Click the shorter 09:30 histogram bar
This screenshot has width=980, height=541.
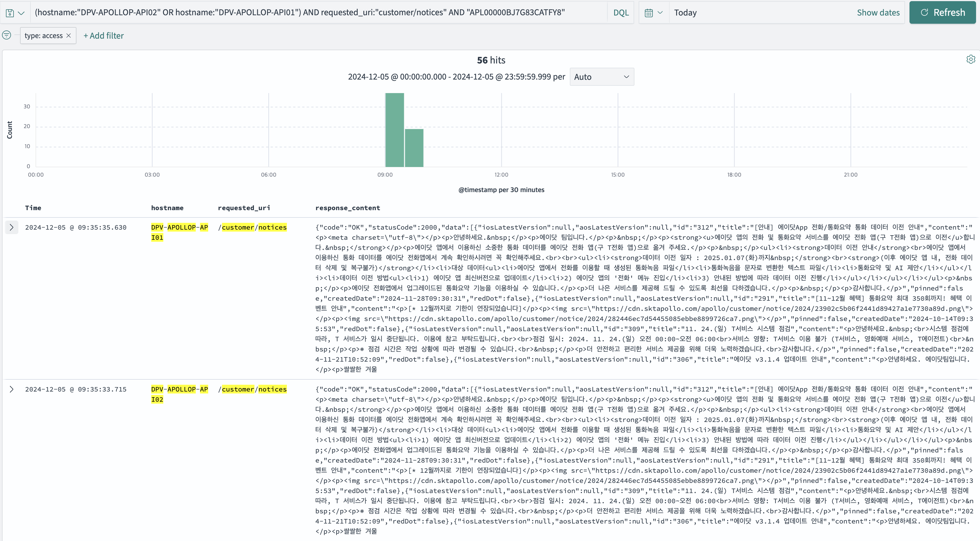coord(414,148)
